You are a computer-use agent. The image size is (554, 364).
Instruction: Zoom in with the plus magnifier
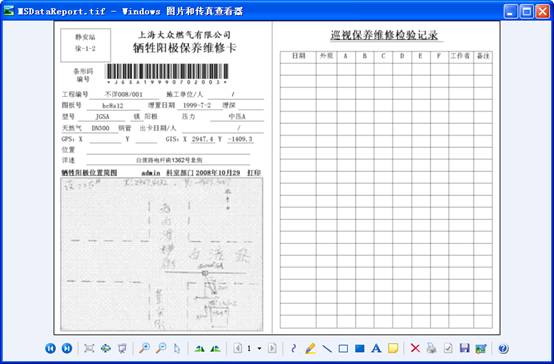coord(144,348)
